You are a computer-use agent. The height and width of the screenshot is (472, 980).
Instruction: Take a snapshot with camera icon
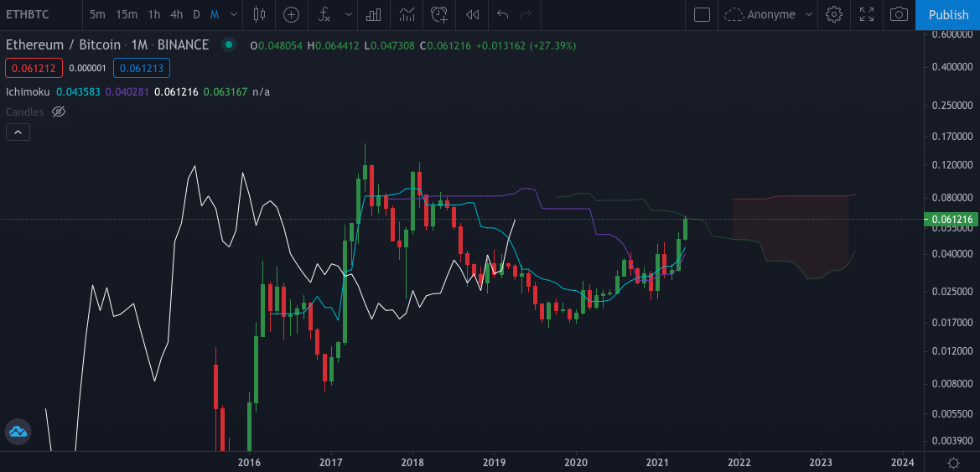(899, 14)
